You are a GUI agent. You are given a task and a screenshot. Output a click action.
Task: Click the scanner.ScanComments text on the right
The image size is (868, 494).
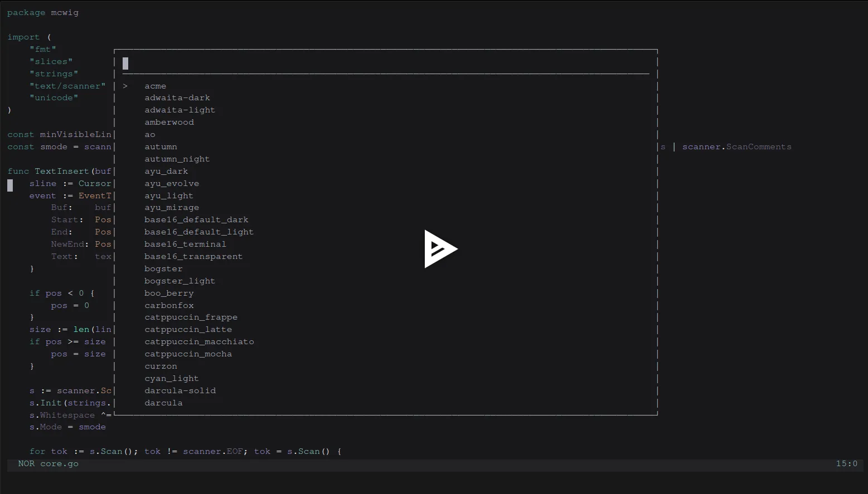(737, 146)
